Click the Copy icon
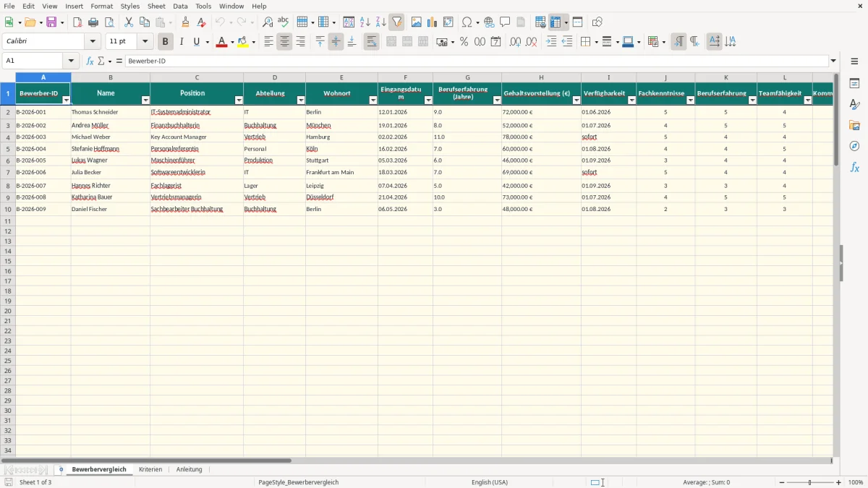This screenshot has width=868, height=488. [x=145, y=22]
